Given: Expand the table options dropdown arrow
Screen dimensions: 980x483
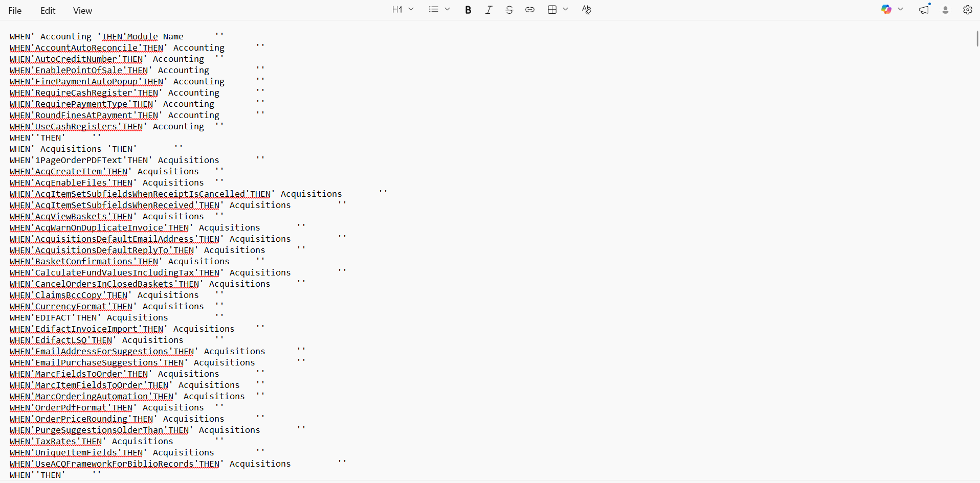Looking at the screenshot, I should tap(566, 10).
